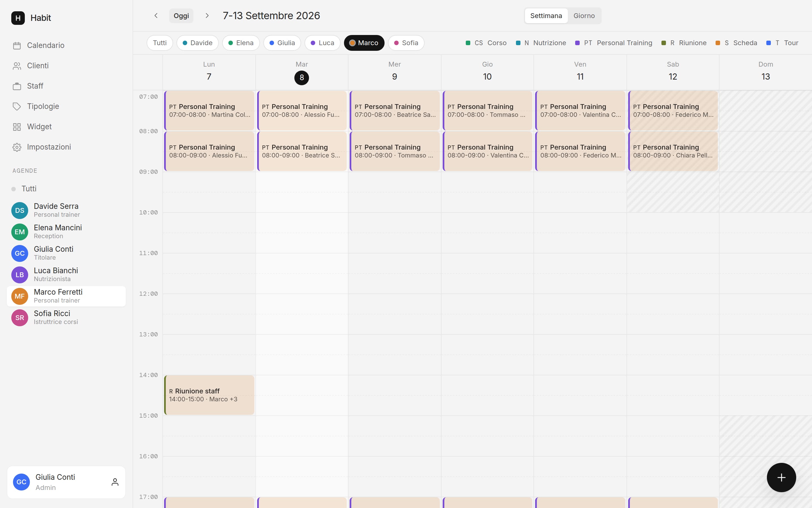Toggle the Marco filter chip
Image resolution: width=812 pixels, height=508 pixels.
(364, 43)
